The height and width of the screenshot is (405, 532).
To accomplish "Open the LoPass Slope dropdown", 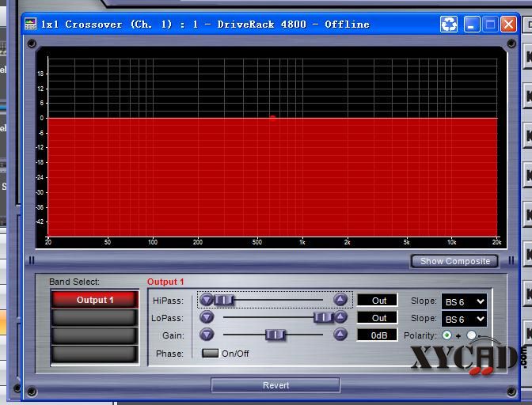I will click(464, 320).
